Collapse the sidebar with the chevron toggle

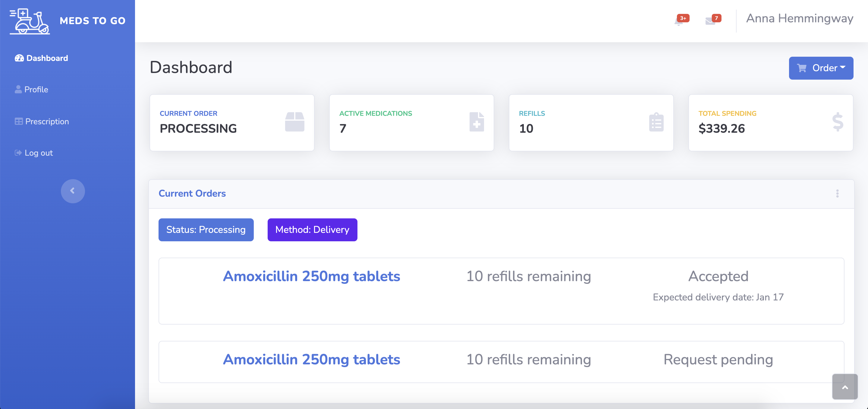[72, 191]
